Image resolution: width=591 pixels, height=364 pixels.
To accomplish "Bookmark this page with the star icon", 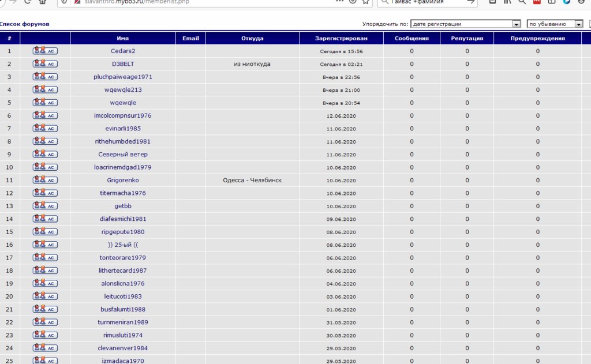I will coord(365,2).
